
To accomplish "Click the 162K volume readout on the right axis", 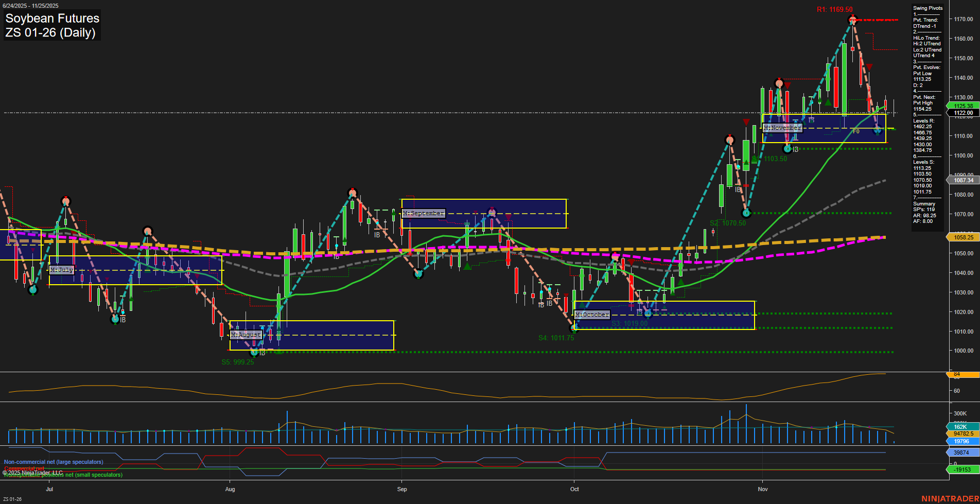I will [x=959, y=427].
